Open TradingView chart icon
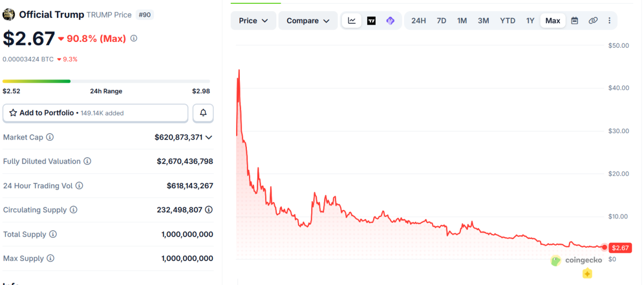 [371, 21]
